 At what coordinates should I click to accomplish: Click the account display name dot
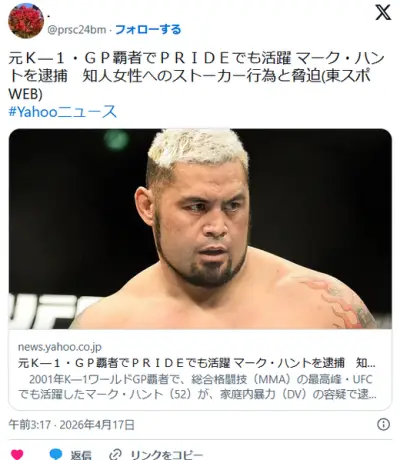pos(49,17)
